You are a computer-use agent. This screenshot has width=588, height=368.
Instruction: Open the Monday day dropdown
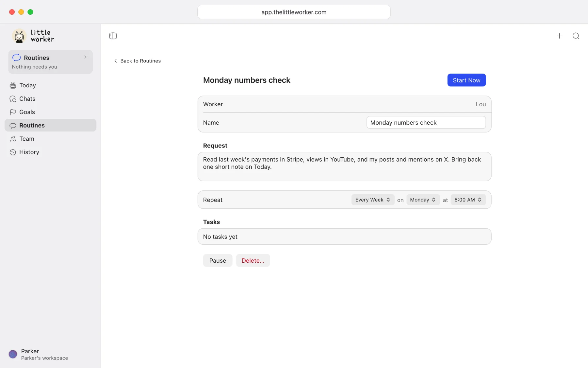423,200
